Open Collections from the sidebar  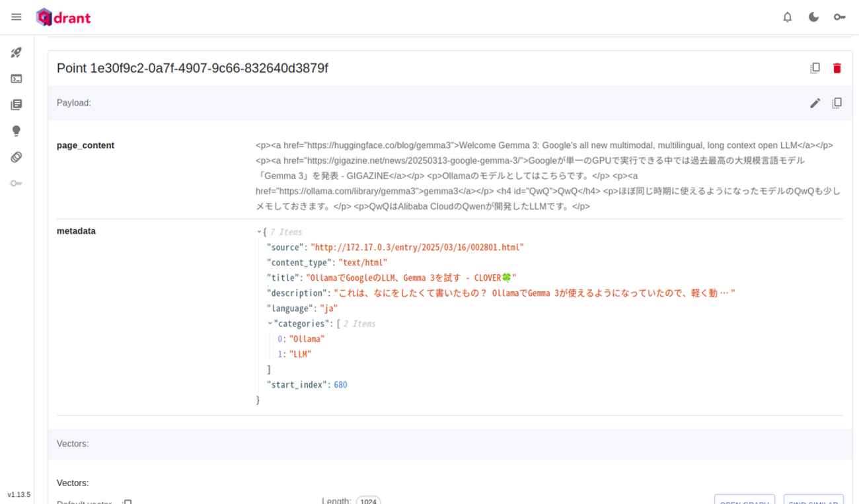coord(17,104)
